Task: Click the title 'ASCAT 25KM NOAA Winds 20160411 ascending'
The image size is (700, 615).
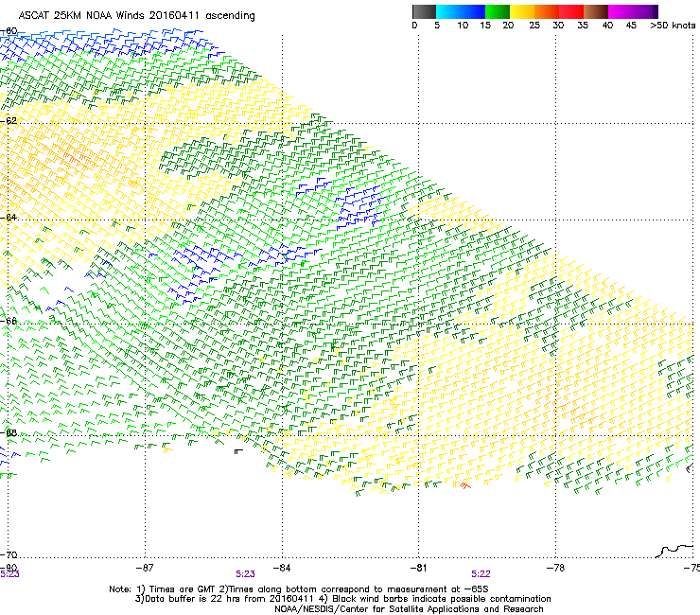Action: 136,16
